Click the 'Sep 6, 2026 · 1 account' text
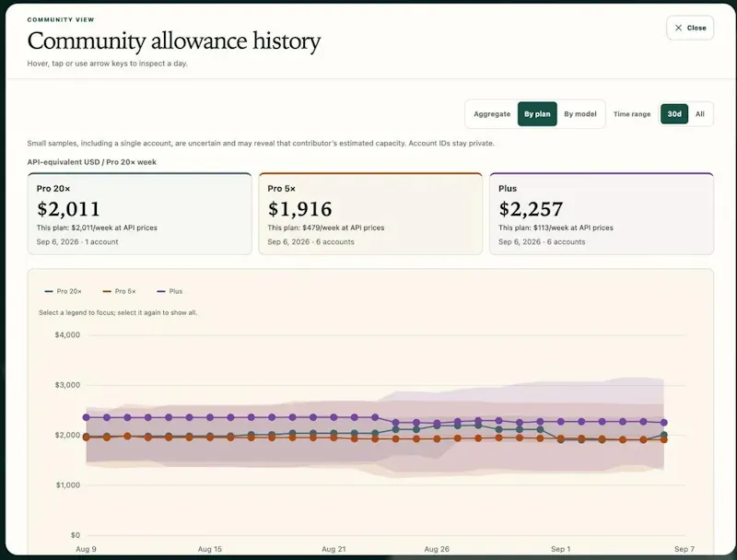737x560 pixels. click(77, 242)
